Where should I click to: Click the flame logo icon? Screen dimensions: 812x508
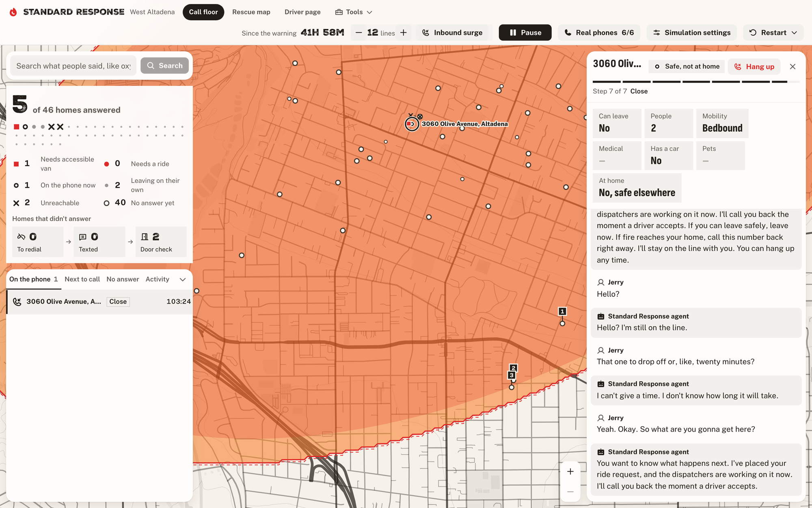coord(13,12)
